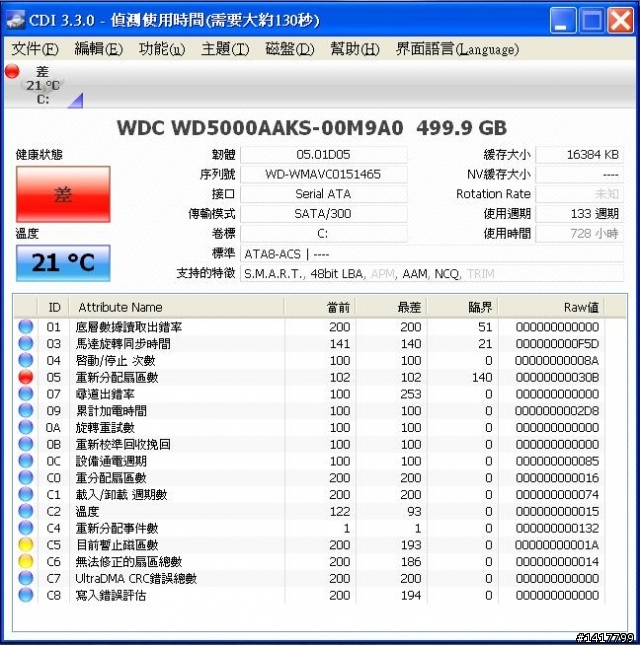Click blue status icon for attribute 0C
Image resolution: width=640 pixels, height=646 pixels.
click(x=26, y=461)
